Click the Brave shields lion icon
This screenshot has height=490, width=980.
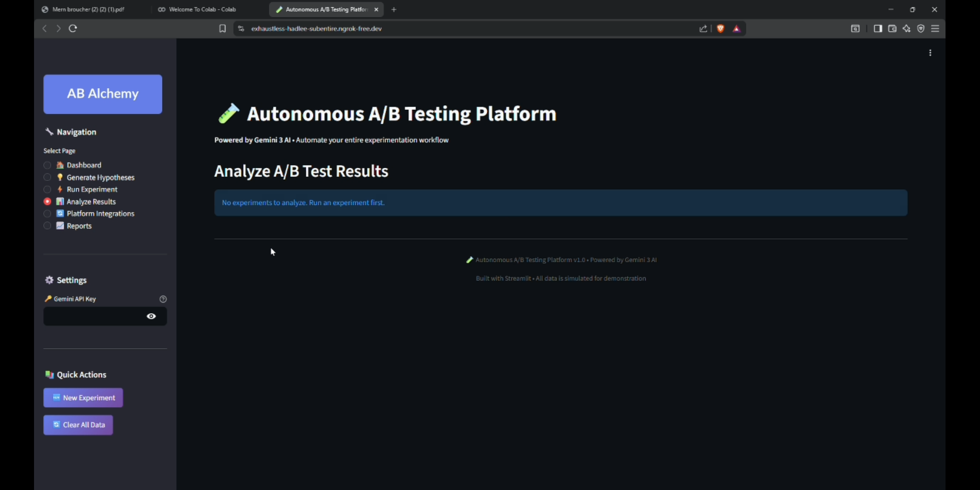tap(720, 29)
